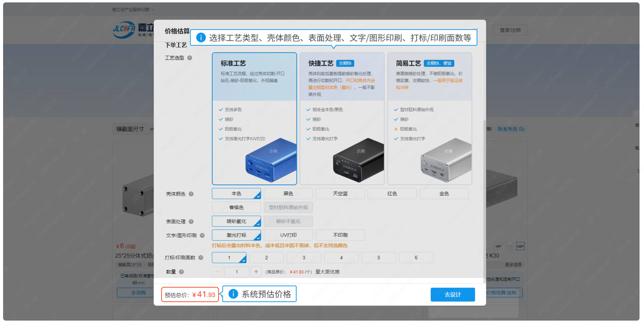Choose 天空蓝 shell color

click(x=340, y=194)
